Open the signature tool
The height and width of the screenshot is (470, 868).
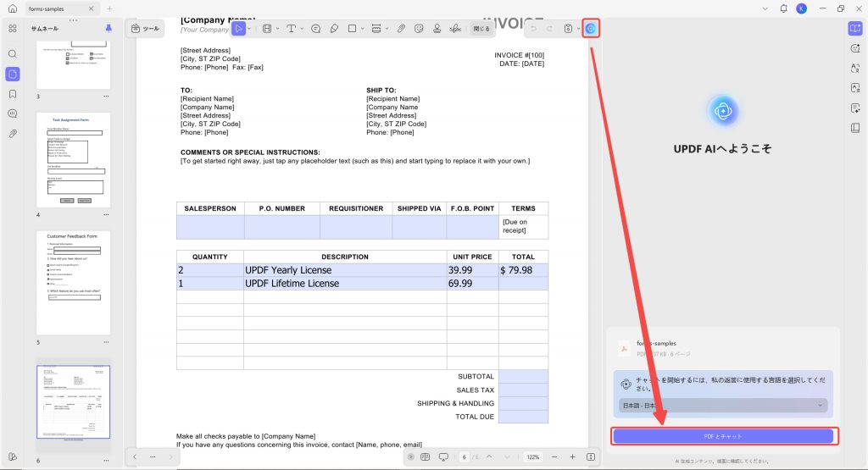(x=455, y=29)
